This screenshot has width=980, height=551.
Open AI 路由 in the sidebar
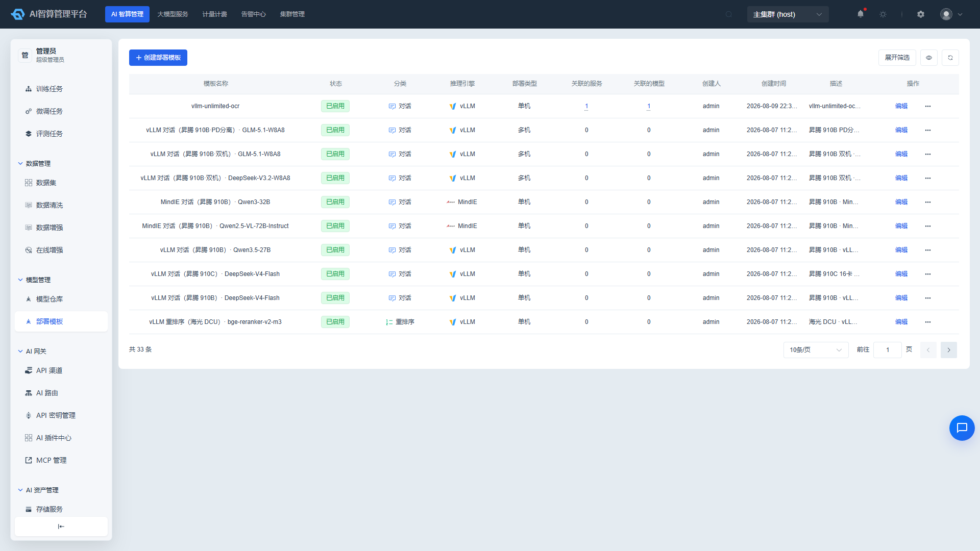tap(61, 393)
